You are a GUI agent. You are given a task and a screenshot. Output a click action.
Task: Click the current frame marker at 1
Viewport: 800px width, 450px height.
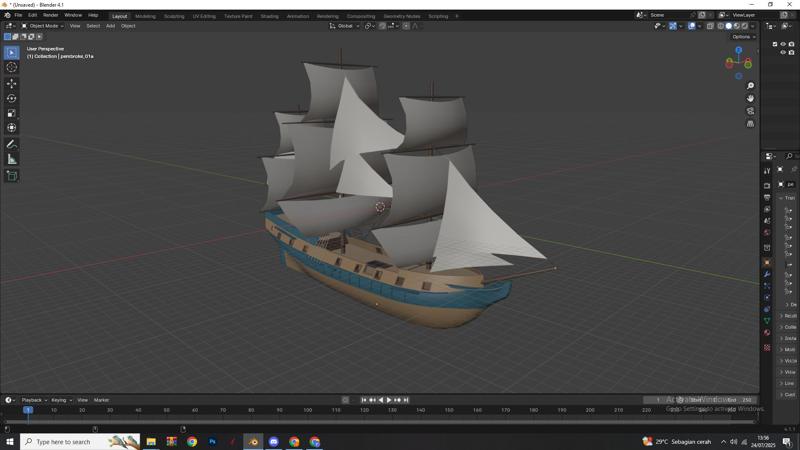tap(28, 410)
